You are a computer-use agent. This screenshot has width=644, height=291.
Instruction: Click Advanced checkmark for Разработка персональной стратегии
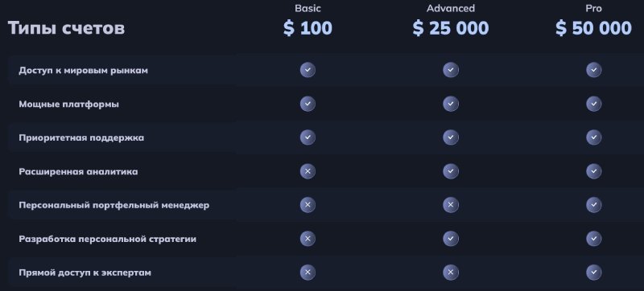point(451,239)
